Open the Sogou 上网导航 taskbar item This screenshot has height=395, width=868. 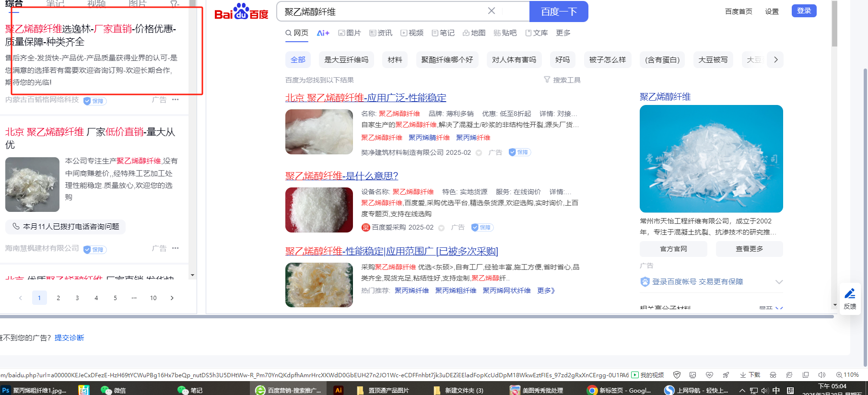(x=696, y=390)
